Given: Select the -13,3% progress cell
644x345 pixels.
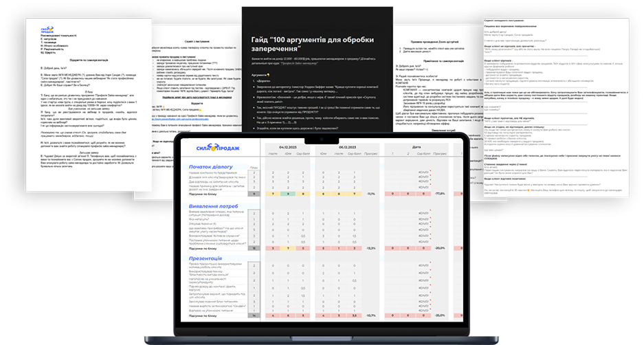Looking at the screenshot, I should click(x=371, y=248).
